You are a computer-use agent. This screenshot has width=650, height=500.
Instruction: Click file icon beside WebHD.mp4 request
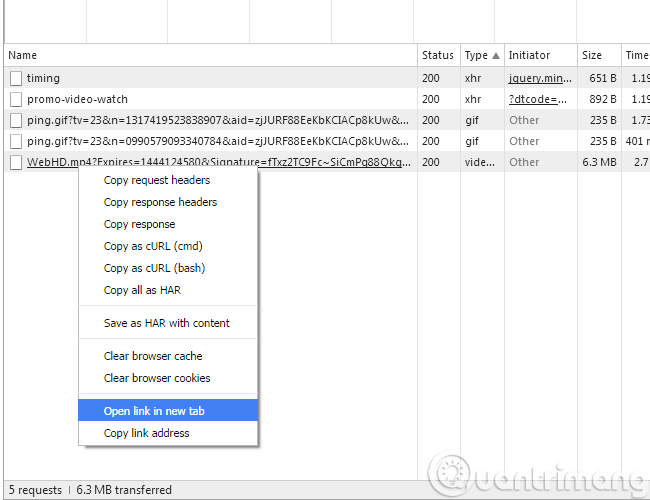click(16, 162)
